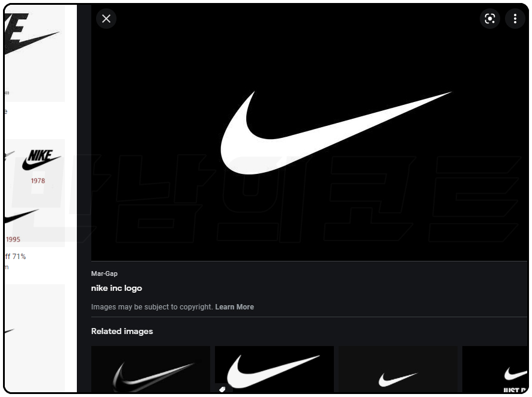Click the 'Images may be subject to copyright' text
The image size is (532, 397).
[x=152, y=307]
